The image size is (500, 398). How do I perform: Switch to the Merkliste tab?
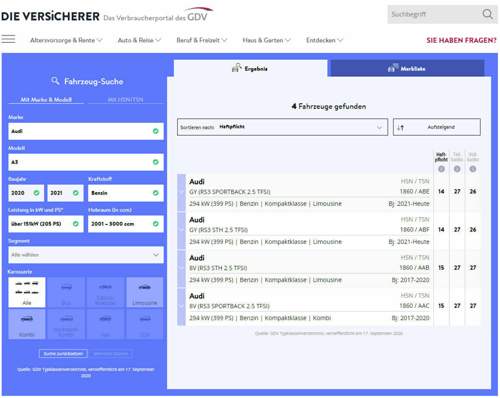[407, 68]
